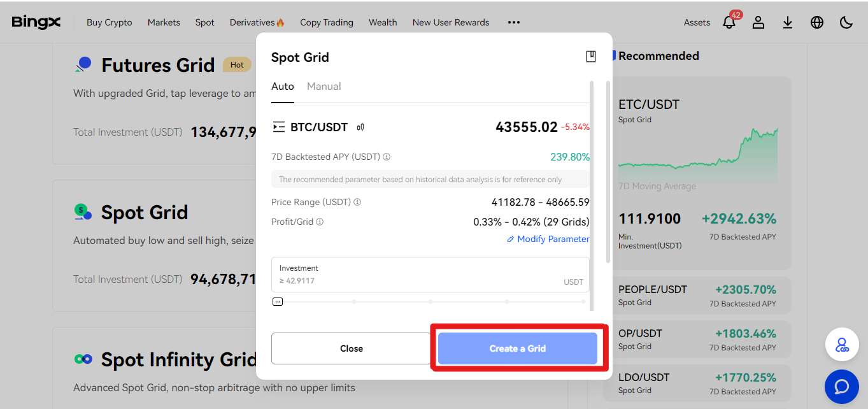868x409 pixels.
Task: Open the notifications bell icon
Action: point(729,22)
